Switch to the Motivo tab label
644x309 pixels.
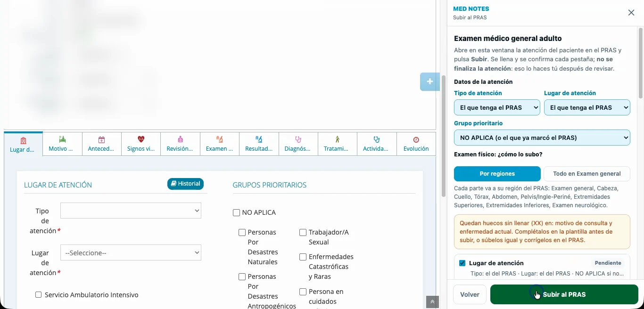[61, 148]
